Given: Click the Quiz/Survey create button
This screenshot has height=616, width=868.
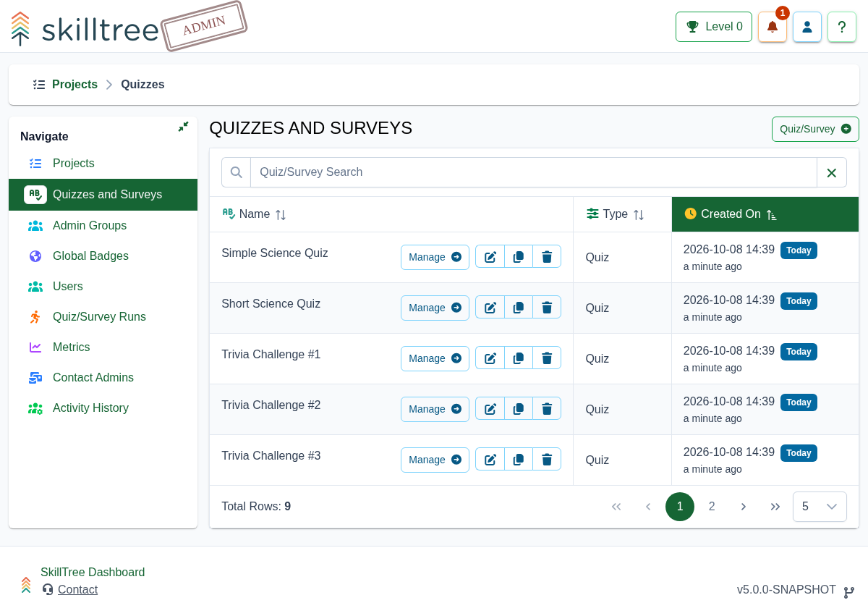Looking at the screenshot, I should click(x=815, y=129).
